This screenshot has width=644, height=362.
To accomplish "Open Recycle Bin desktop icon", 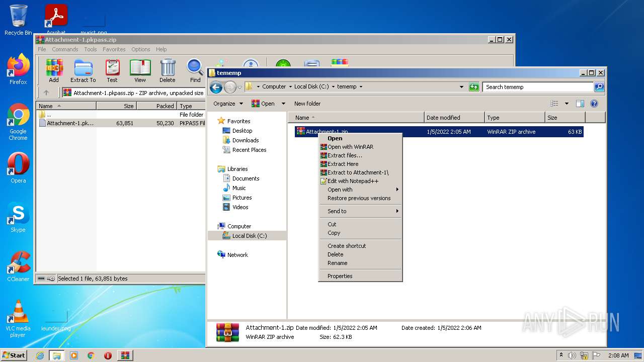I will click(18, 20).
